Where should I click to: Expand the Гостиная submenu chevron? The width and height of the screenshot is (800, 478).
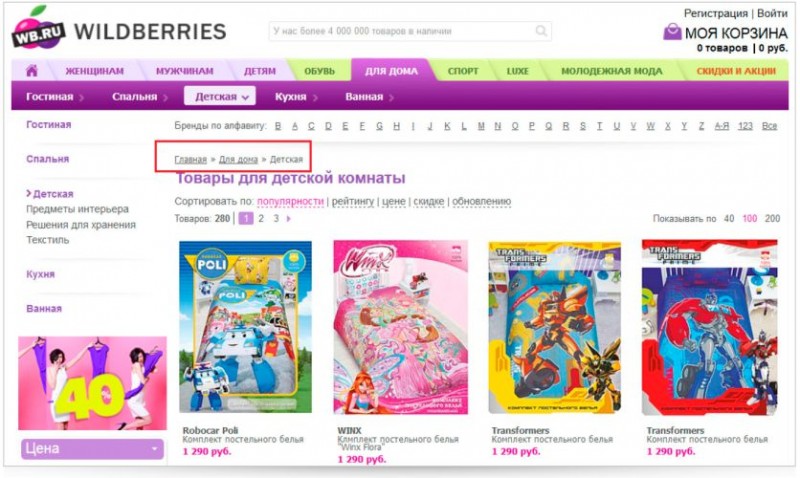[82, 97]
